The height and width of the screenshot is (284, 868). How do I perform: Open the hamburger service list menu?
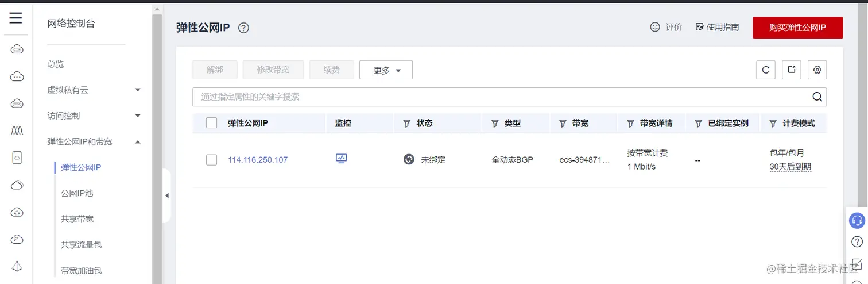pos(15,18)
